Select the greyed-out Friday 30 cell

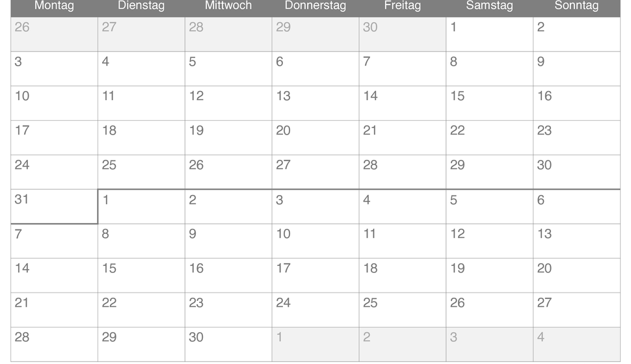(403, 34)
